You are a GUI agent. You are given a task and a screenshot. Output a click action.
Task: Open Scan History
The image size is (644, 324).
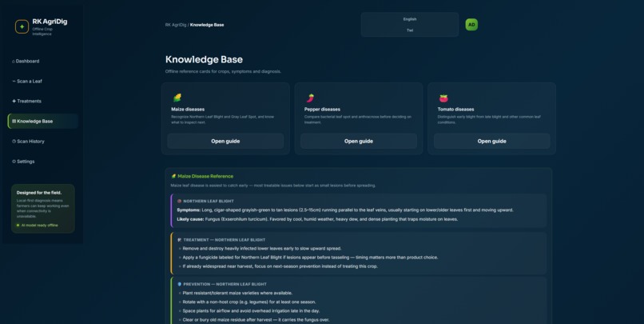[42, 142]
